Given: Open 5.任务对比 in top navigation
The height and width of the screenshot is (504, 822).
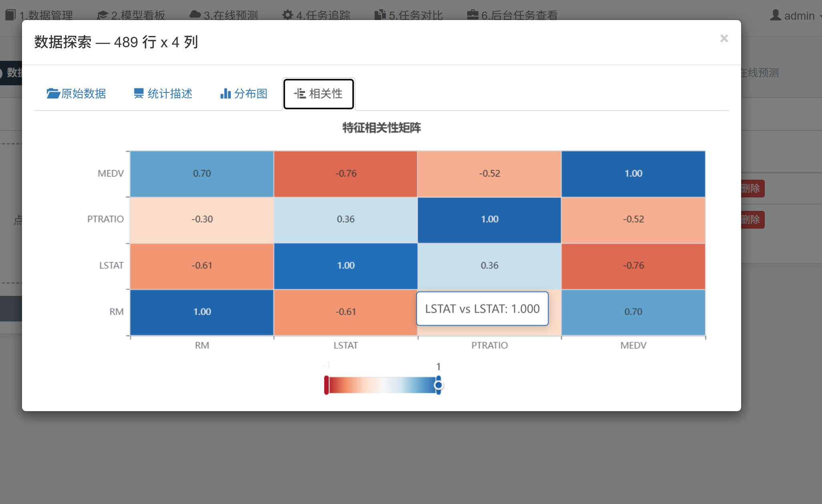Looking at the screenshot, I should tap(409, 15).
